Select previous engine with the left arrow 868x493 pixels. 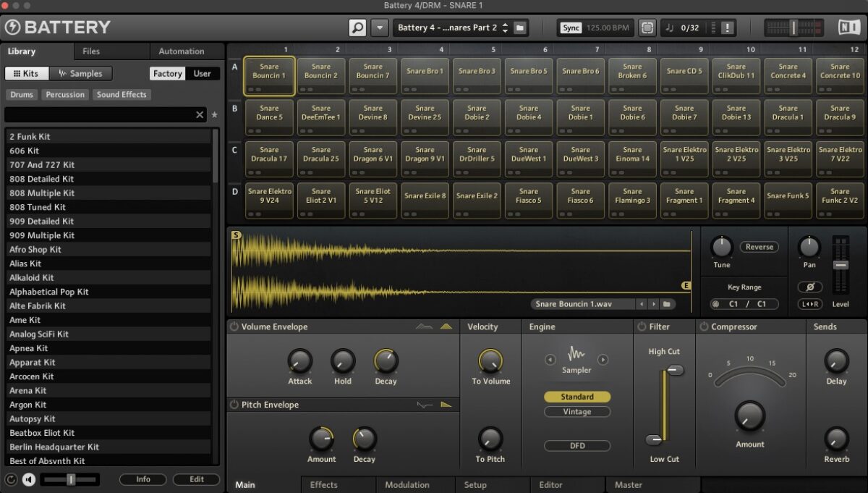(550, 359)
